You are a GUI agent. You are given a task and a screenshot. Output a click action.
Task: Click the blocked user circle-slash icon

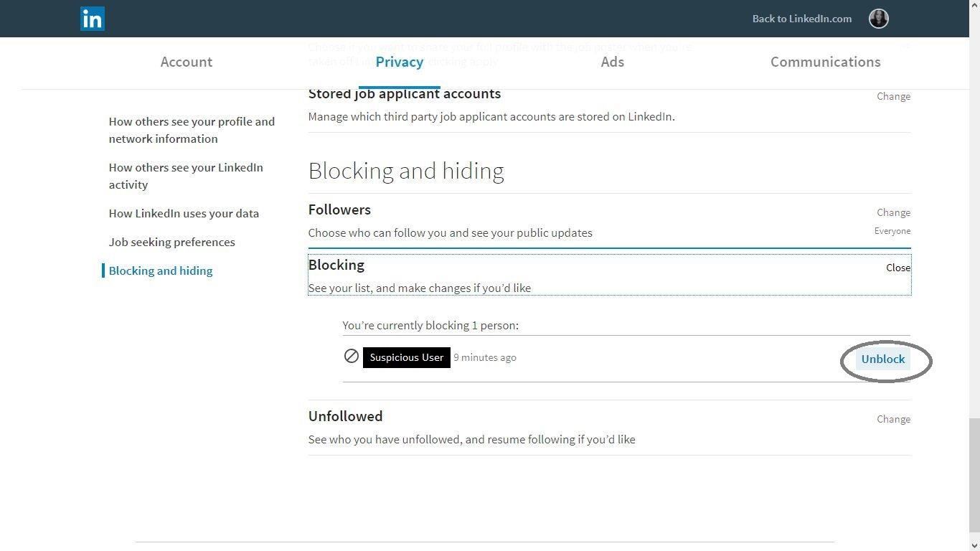point(352,356)
